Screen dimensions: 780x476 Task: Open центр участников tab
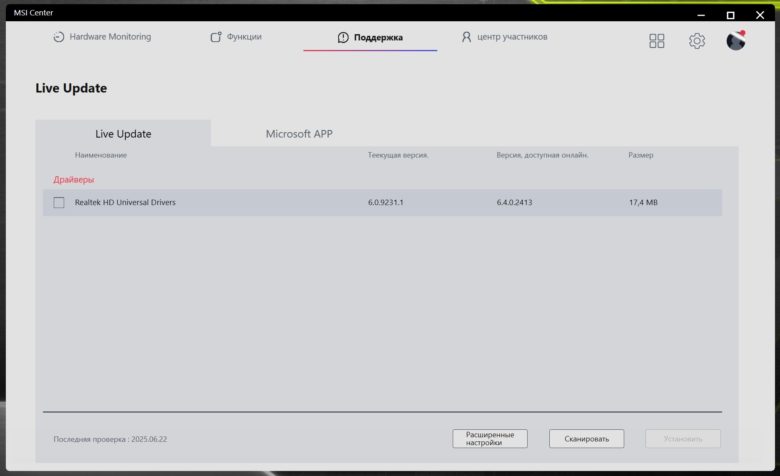[504, 37]
